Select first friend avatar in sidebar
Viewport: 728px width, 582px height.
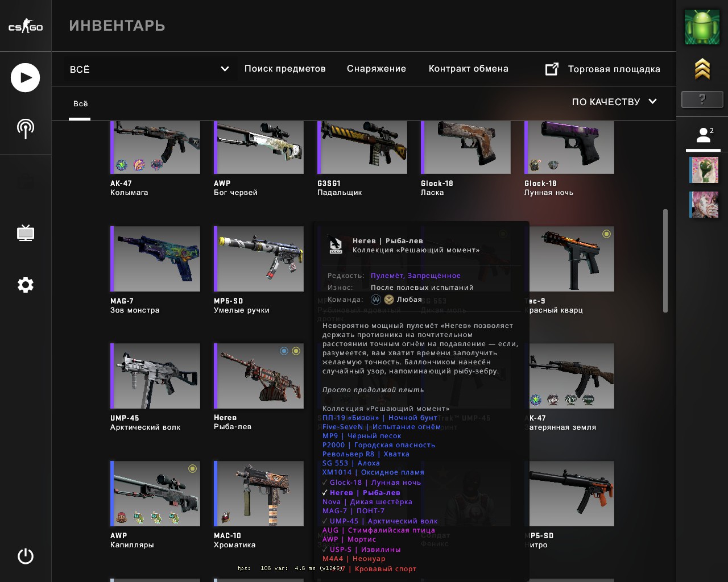[x=704, y=170]
